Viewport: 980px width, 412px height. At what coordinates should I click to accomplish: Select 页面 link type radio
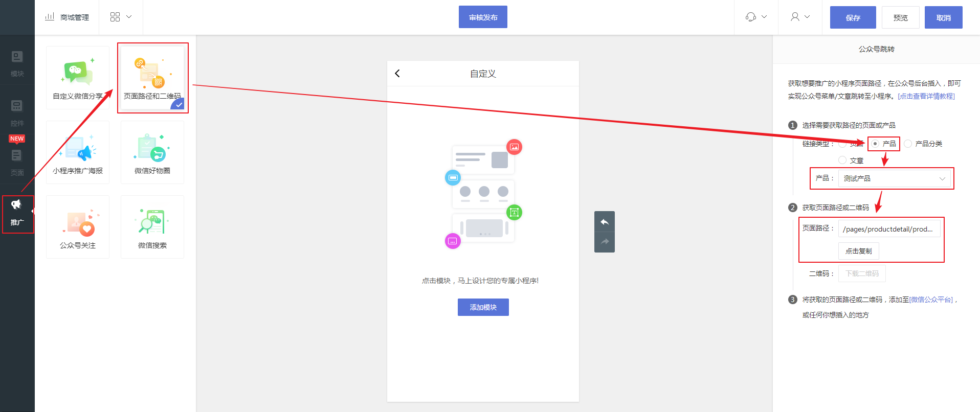842,144
